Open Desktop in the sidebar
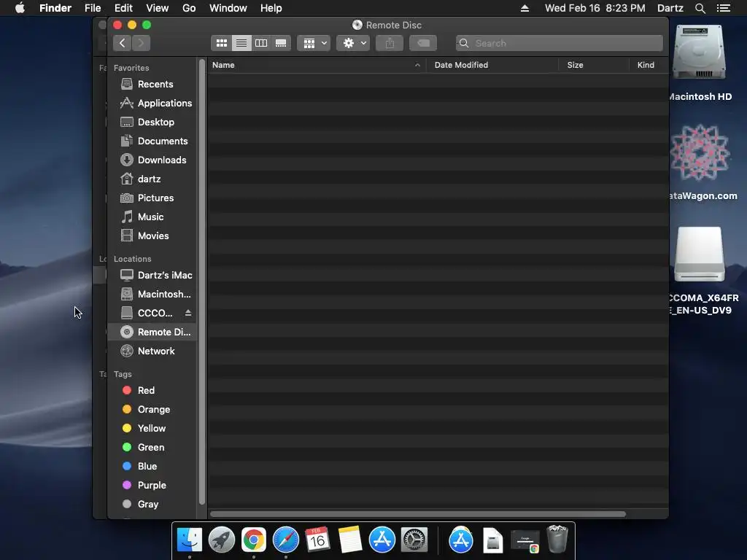 (152, 122)
